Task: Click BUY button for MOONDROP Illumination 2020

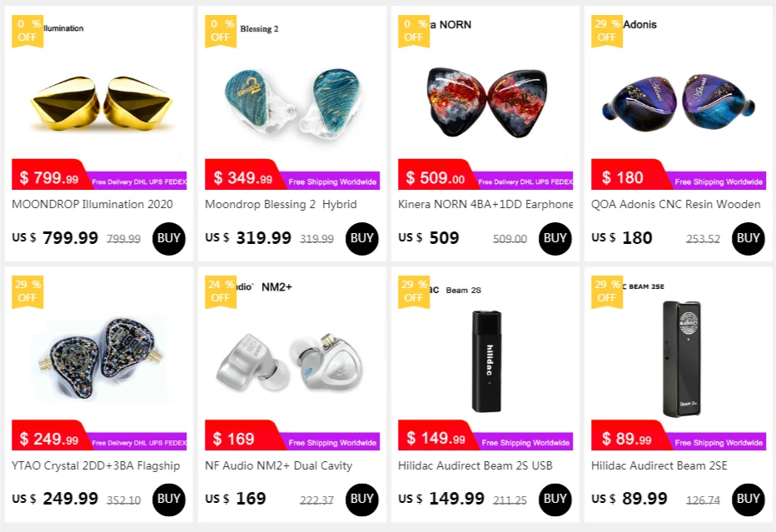Action: 169,238
